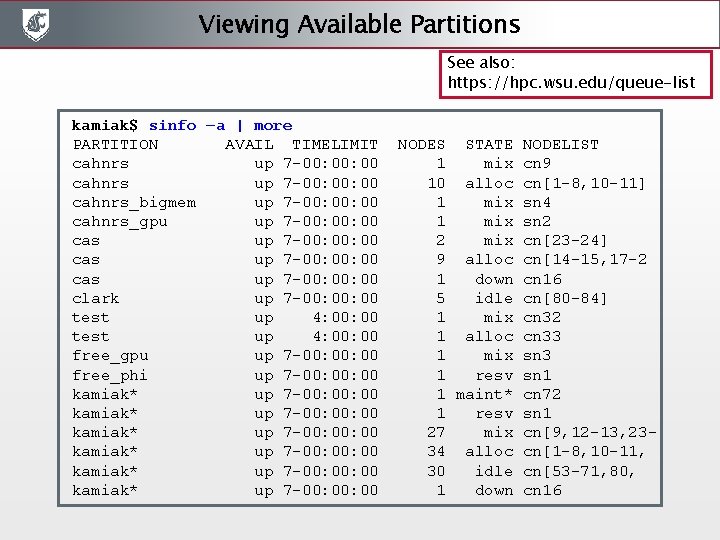This screenshot has height=540, width=720.
Task: Click the AVAIL column header
Action: (249, 145)
